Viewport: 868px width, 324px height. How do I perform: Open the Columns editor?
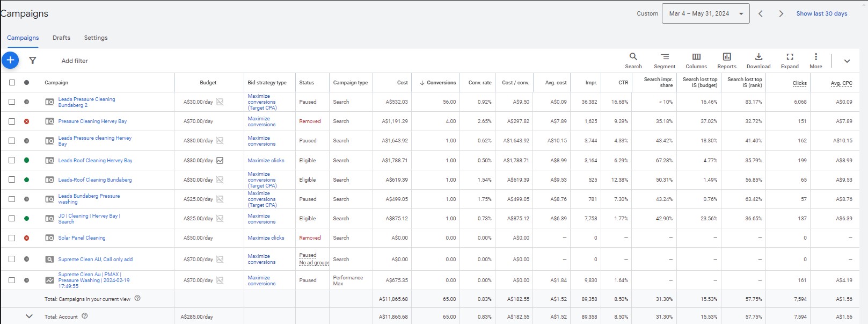click(x=696, y=60)
